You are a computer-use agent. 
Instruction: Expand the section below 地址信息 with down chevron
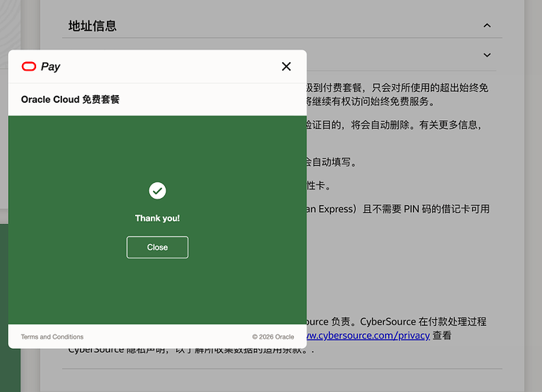487,55
